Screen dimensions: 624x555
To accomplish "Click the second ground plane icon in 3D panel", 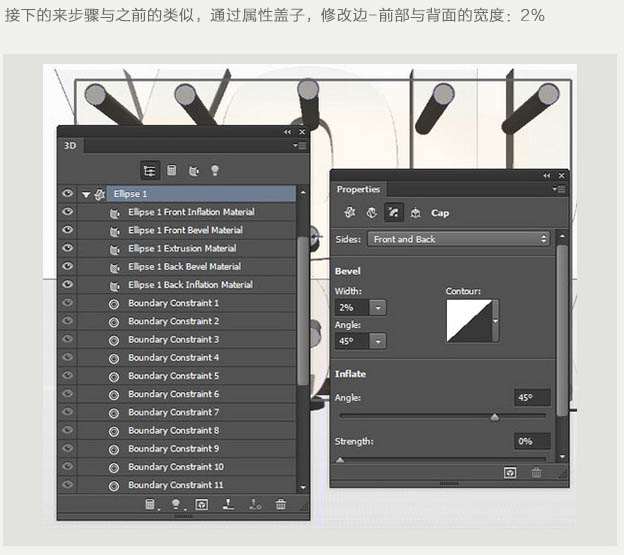I will click(x=254, y=504).
